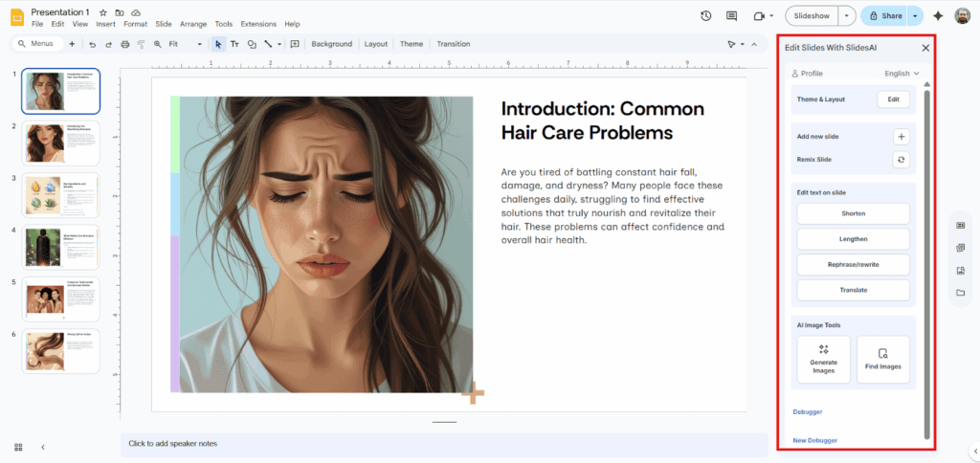Click the Rephrase/rewrite button
The width and height of the screenshot is (980, 463).
pos(853,264)
